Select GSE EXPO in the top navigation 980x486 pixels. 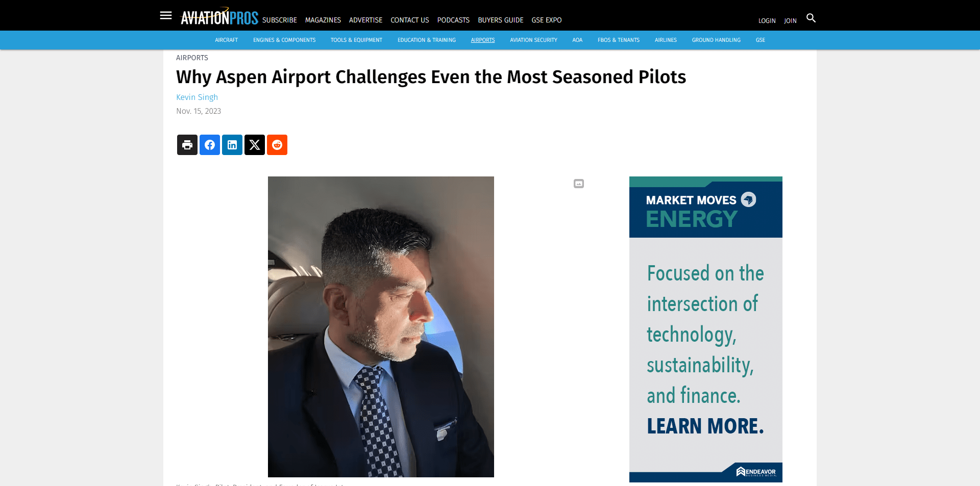coord(546,20)
